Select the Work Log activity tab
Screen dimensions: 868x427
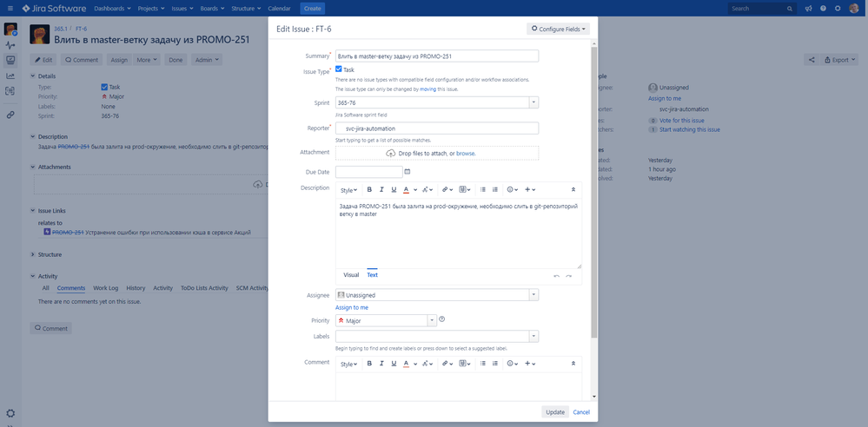(x=106, y=288)
